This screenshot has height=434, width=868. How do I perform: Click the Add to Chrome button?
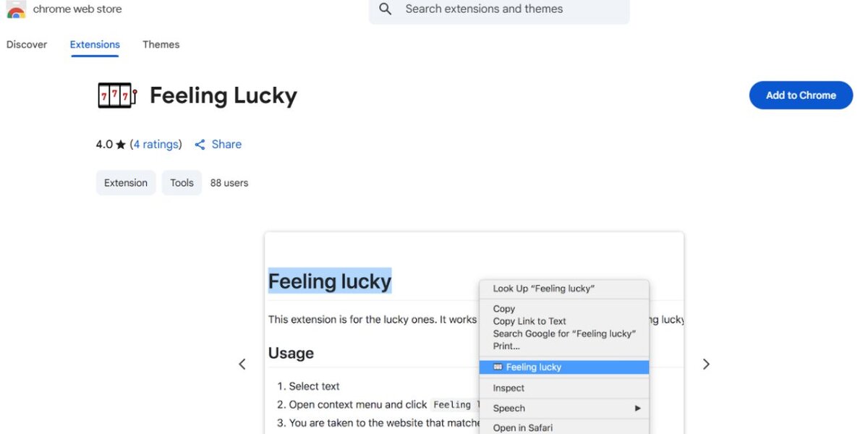tap(800, 95)
